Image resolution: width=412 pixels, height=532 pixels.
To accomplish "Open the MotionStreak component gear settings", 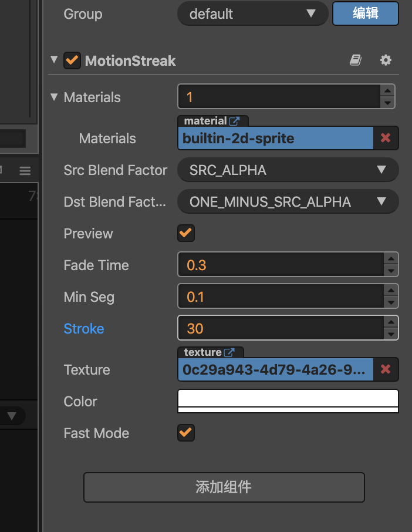I will click(386, 60).
